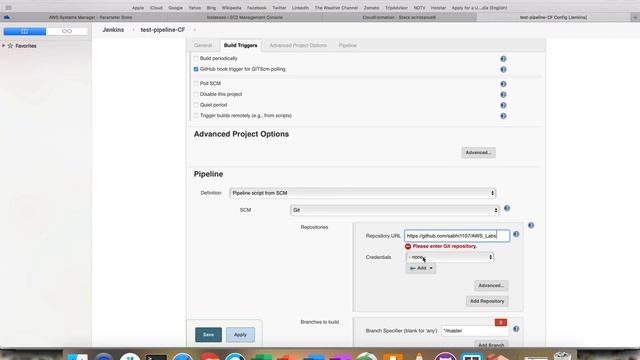Open Apple bookmark in favorites bar
The height and width of the screenshot is (360, 640).
138,8
